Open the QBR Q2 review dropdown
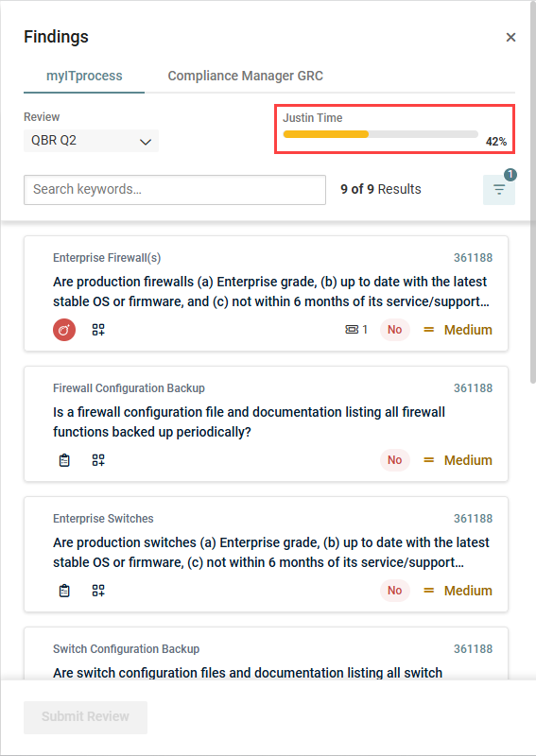This screenshot has height=756, width=536. coord(91,141)
